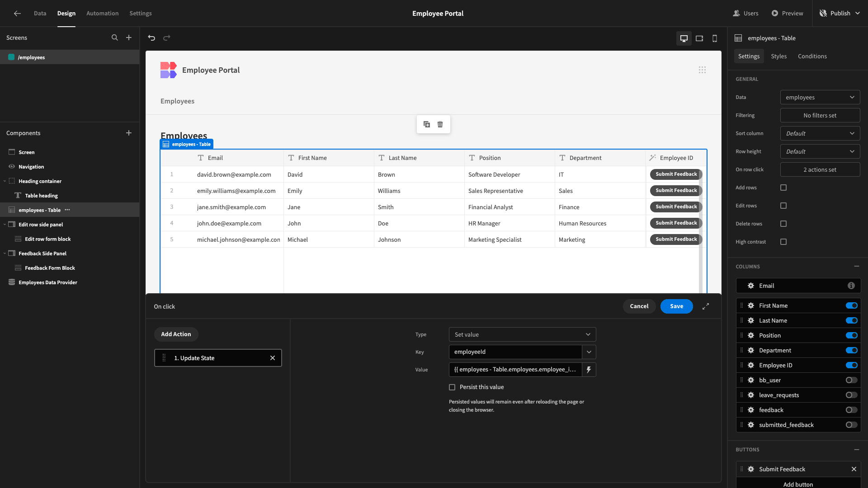Switch to the Conditions tab

(x=812, y=56)
